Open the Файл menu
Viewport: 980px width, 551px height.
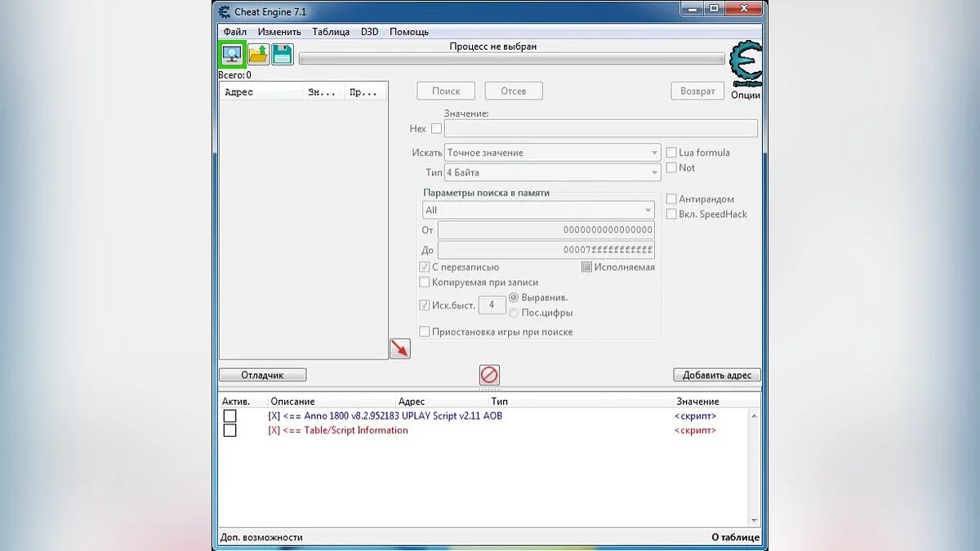click(x=234, y=32)
